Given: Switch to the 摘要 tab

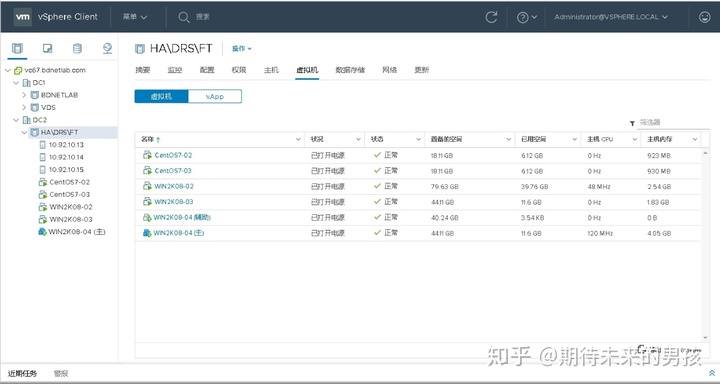Looking at the screenshot, I should pyautogui.click(x=143, y=70).
